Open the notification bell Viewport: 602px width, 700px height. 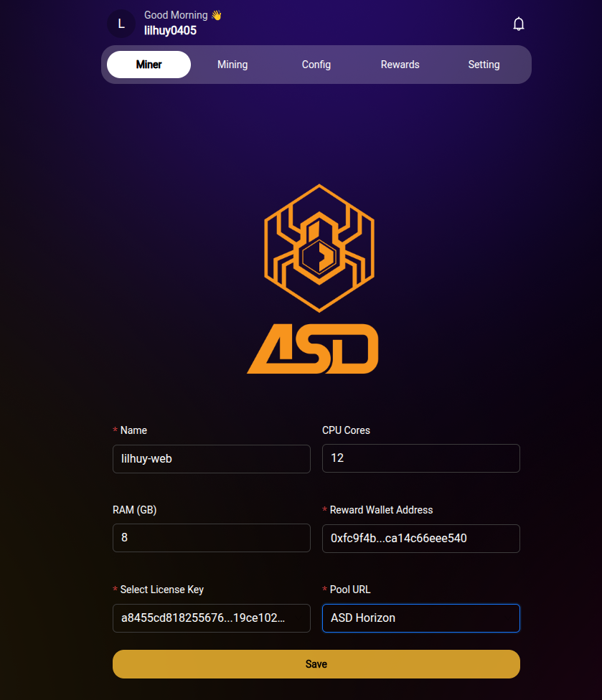519,23
